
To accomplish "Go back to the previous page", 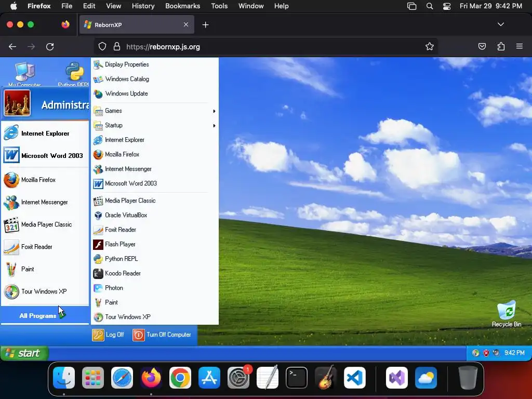I will click(12, 46).
